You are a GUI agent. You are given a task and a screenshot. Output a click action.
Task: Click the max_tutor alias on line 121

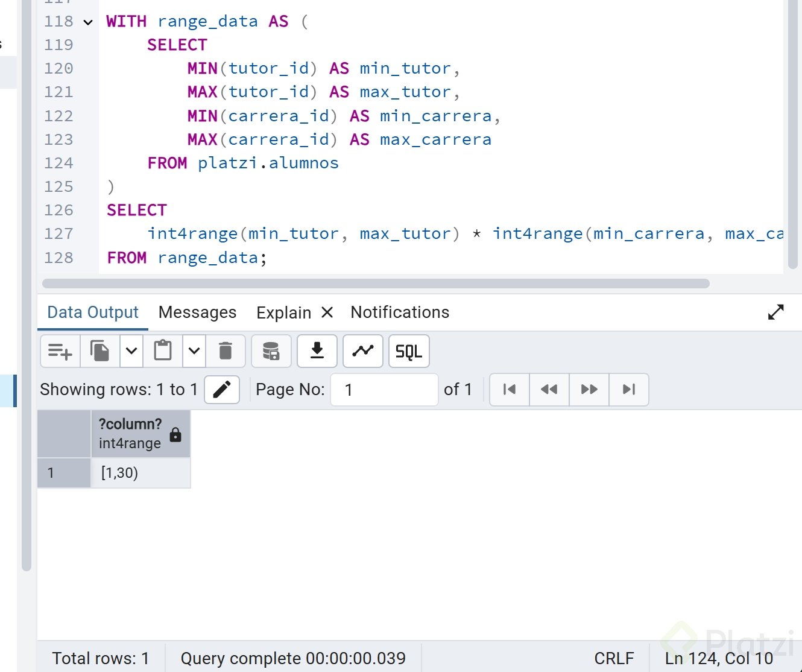405,92
